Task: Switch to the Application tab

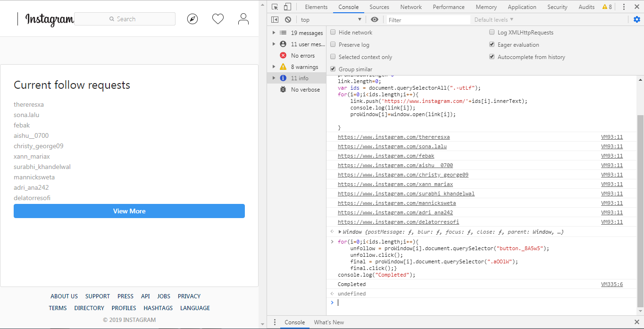Action: tap(522, 7)
